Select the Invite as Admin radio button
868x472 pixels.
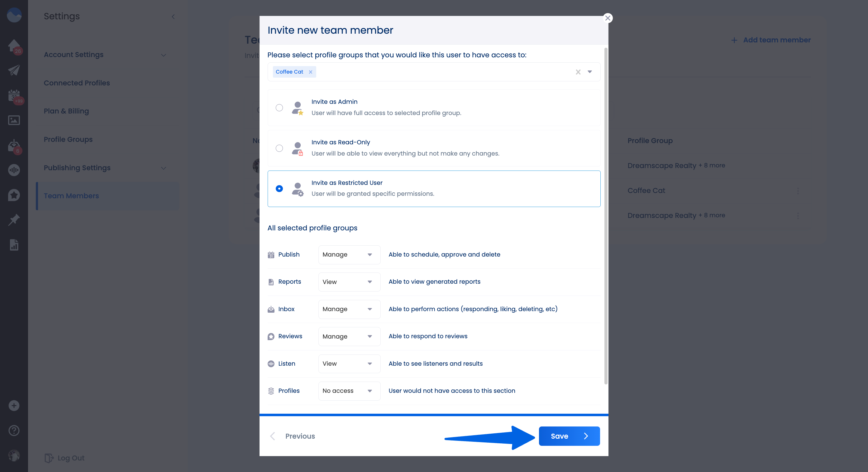(x=279, y=108)
